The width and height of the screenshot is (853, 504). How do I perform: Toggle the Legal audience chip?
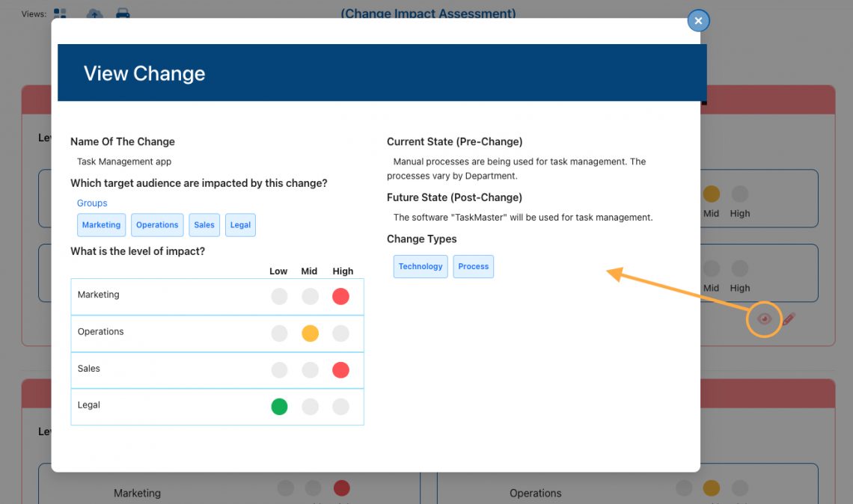click(240, 224)
